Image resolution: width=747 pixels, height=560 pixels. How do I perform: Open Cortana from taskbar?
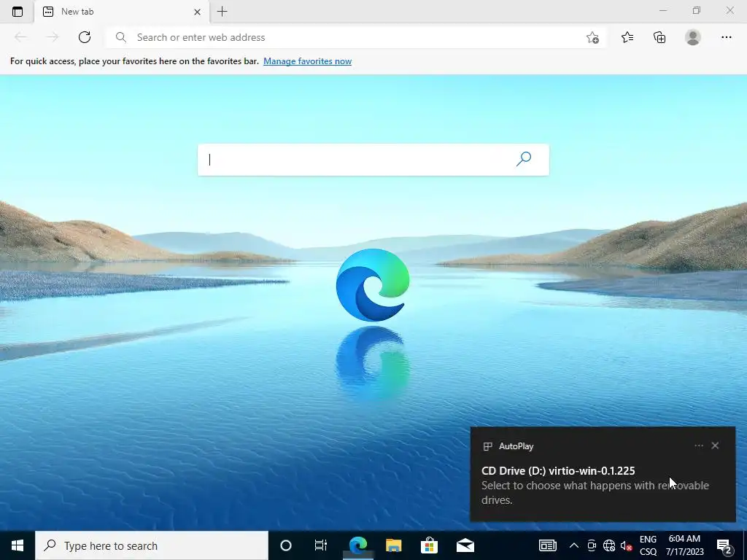coord(285,545)
